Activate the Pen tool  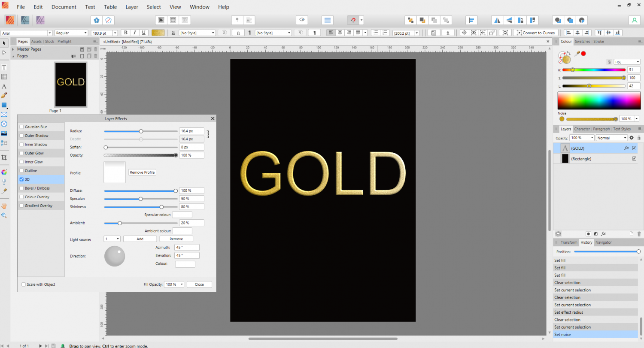[x=4, y=95]
